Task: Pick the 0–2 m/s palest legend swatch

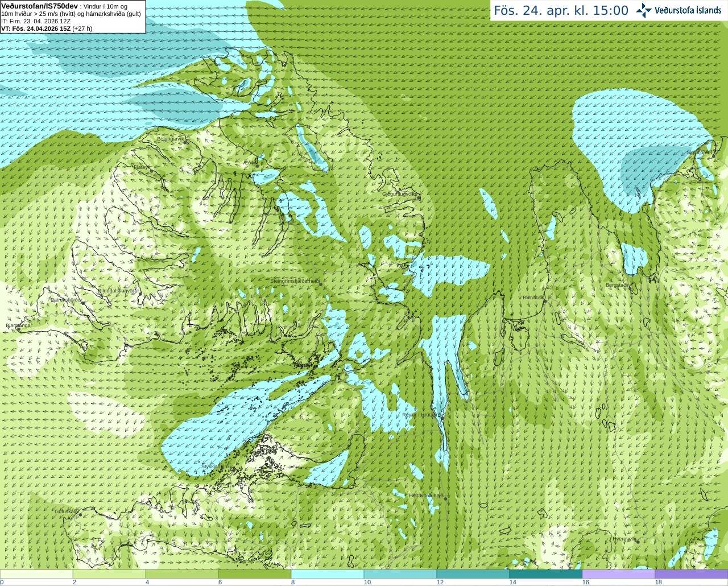Action: 36,574
